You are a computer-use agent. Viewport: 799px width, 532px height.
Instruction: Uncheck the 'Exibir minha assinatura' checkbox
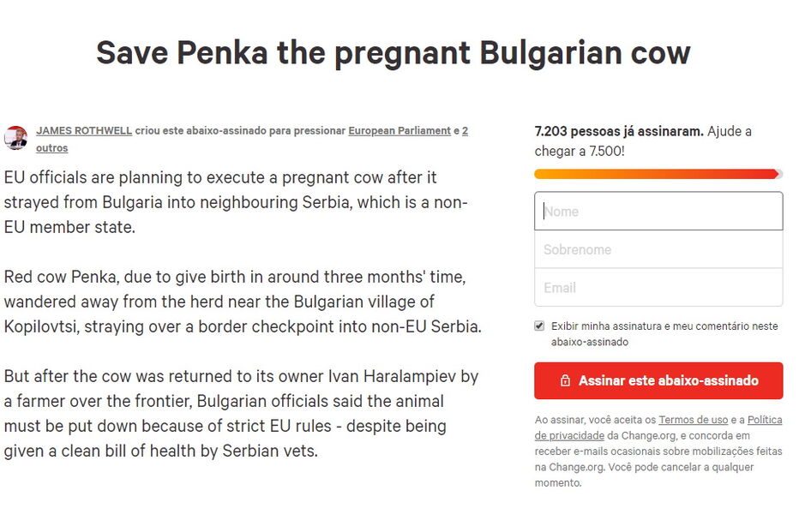click(x=539, y=326)
